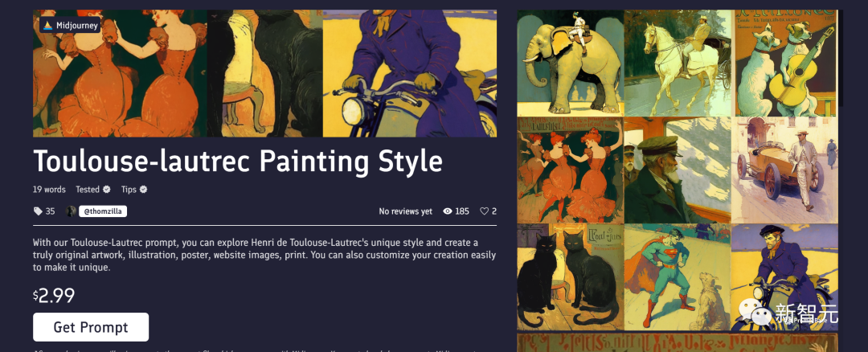This screenshot has width=868, height=352.
Task: Open the two black cats thumbnail
Action: [x=571, y=277]
